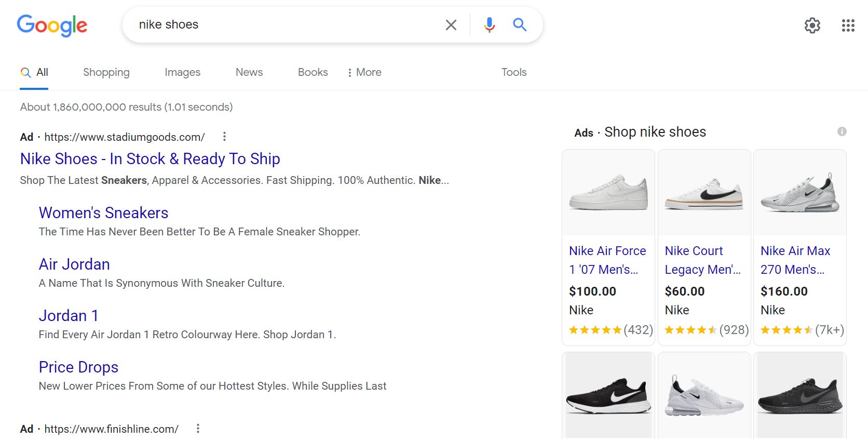This screenshot has width=868, height=439.
Task: Open the Books tab
Action: pyautogui.click(x=313, y=72)
